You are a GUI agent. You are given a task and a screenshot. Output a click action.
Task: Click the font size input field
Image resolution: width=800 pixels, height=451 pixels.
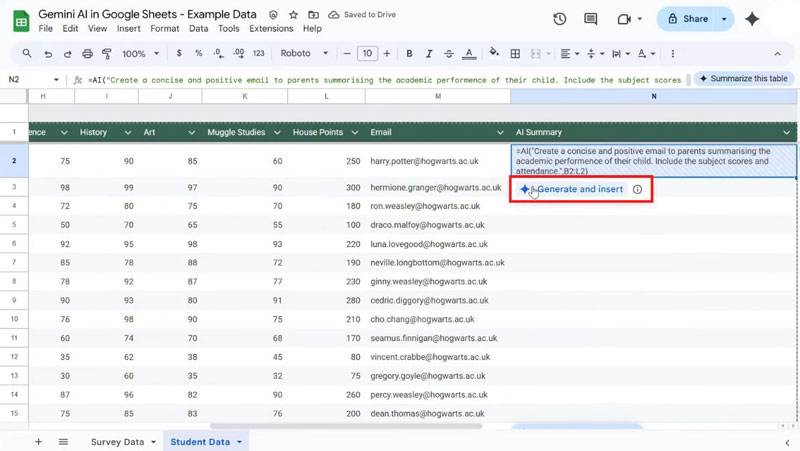tap(367, 53)
